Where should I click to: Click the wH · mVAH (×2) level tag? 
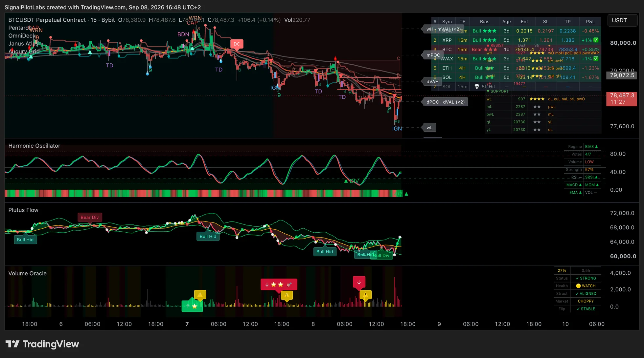443,29
